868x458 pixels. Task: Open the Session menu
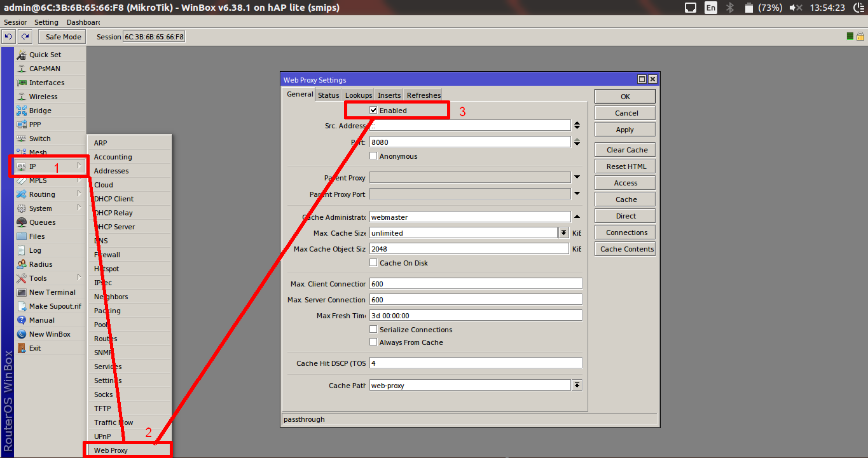pyautogui.click(x=15, y=22)
